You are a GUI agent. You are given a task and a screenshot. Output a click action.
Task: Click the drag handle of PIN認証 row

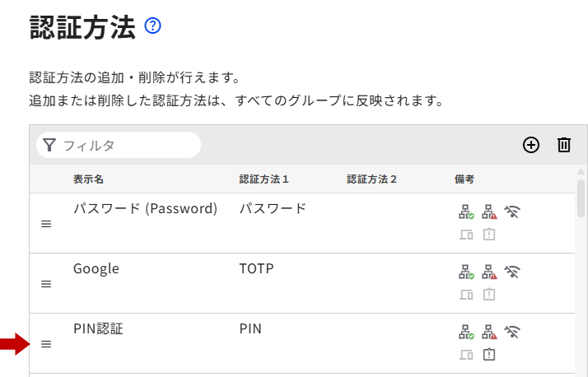46,344
